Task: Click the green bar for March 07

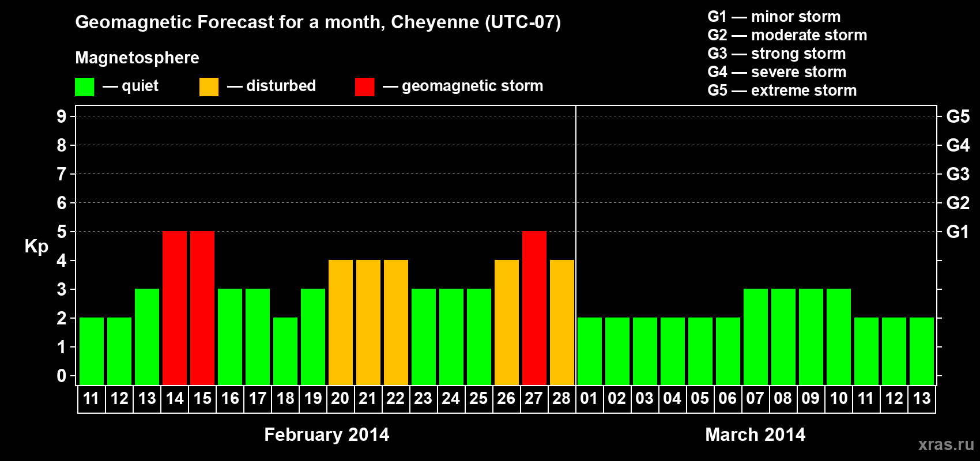Action: pyautogui.click(x=756, y=337)
